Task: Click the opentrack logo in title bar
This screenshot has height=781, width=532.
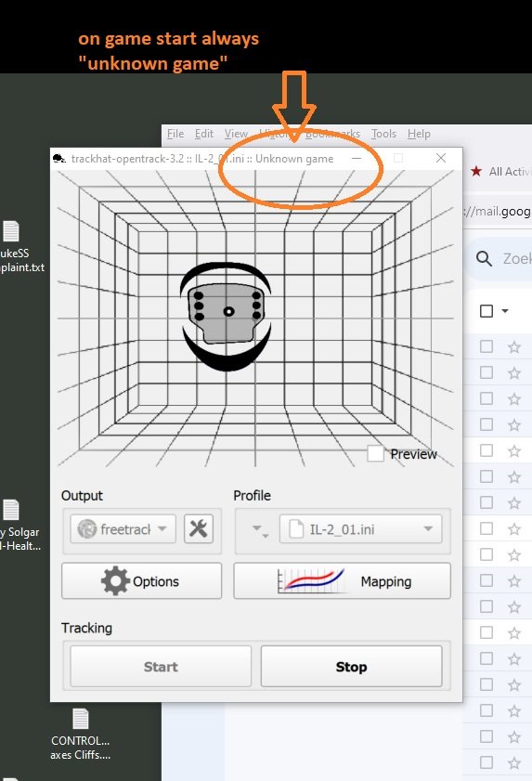Action: point(59,159)
